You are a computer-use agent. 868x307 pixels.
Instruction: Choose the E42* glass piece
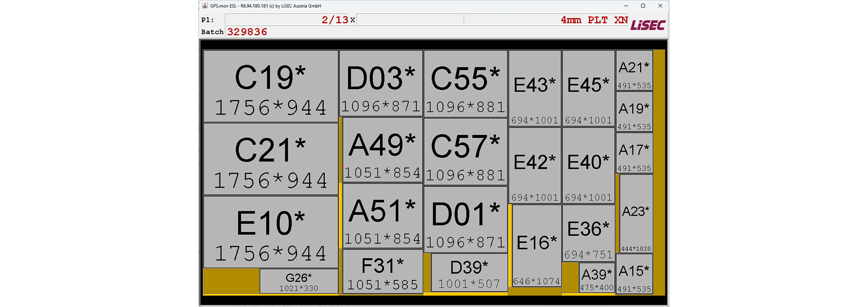coord(535,166)
